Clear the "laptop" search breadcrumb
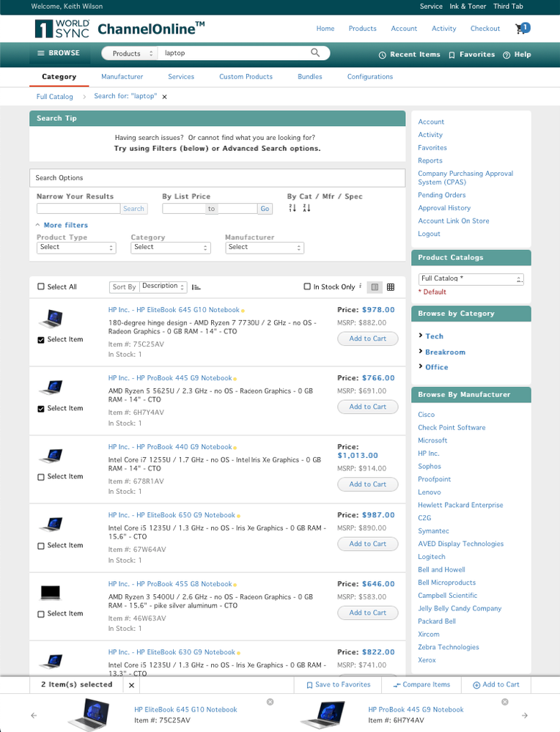Screen dimensions: 560x732 pyautogui.click(x=165, y=97)
